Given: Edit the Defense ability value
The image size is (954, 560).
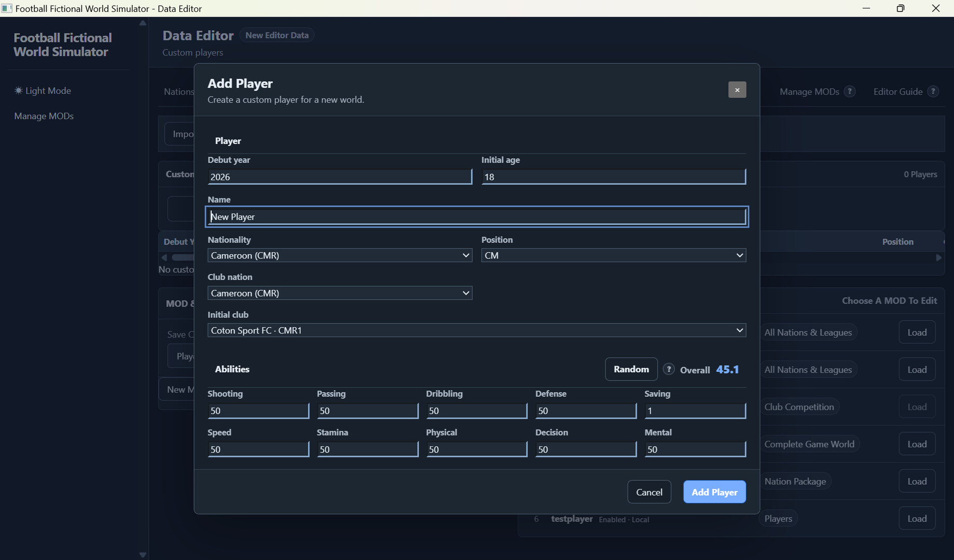Looking at the screenshot, I should pos(586,411).
